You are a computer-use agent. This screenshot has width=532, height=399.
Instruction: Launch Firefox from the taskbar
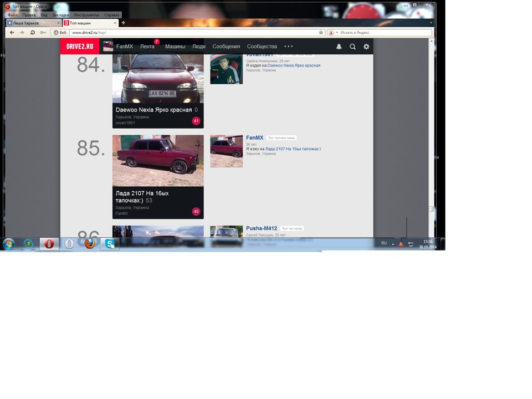point(90,244)
